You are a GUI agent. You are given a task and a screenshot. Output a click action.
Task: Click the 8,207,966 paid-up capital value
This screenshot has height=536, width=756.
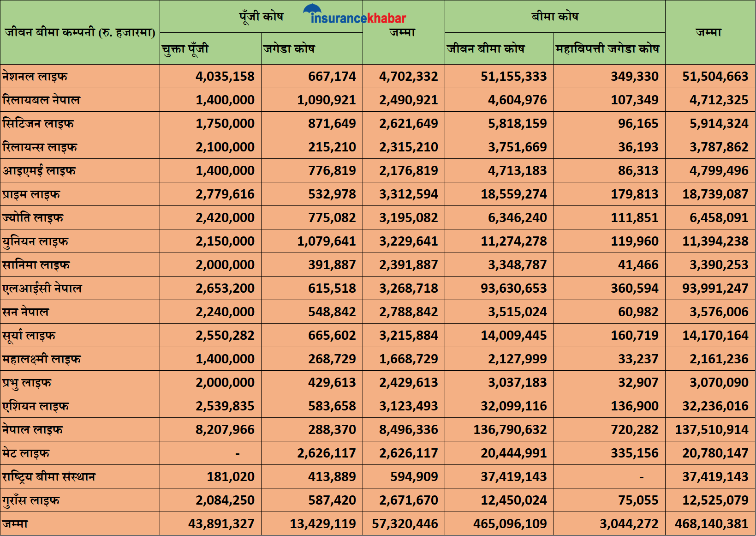(x=225, y=429)
